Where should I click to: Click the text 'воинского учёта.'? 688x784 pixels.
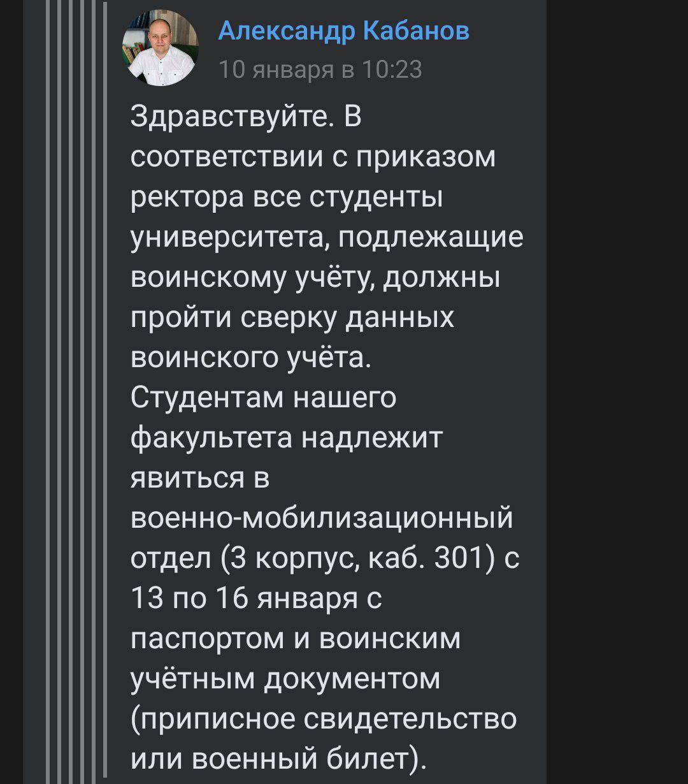coord(250,358)
